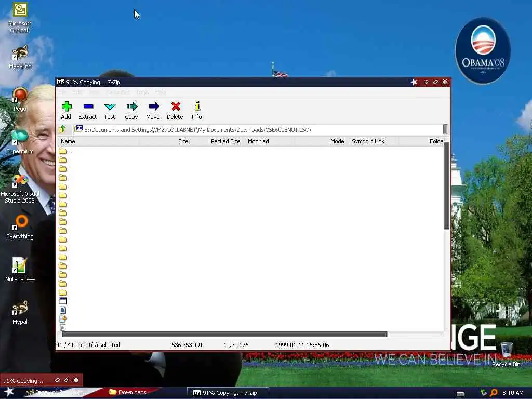
Task: Select the parent folder '..' row
Action: (x=65, y=151)
